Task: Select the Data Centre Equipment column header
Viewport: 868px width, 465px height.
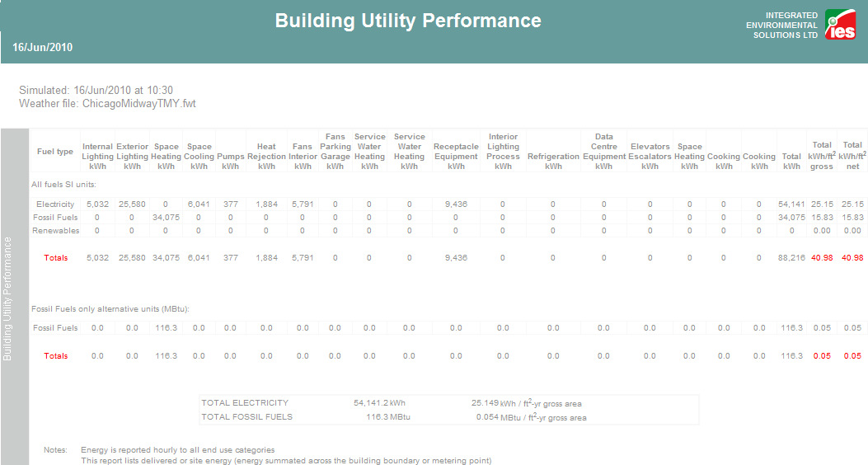Action: tap(603, 151)
